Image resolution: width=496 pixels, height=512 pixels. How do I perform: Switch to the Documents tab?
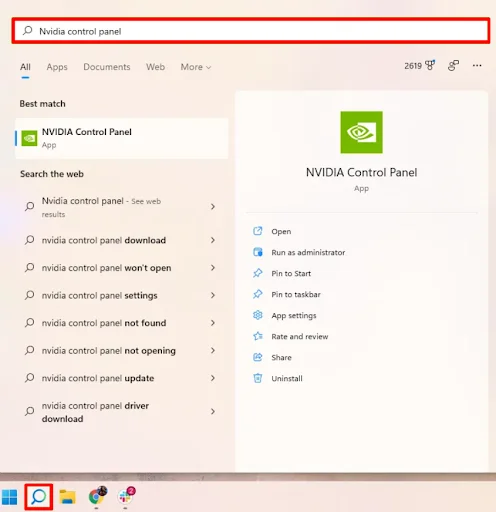tap(107, 67)
